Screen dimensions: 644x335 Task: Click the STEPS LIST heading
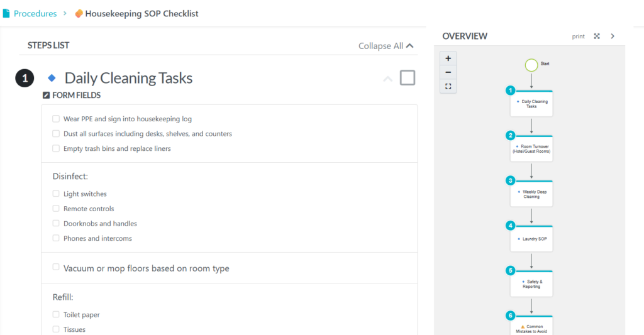[48, 45]
